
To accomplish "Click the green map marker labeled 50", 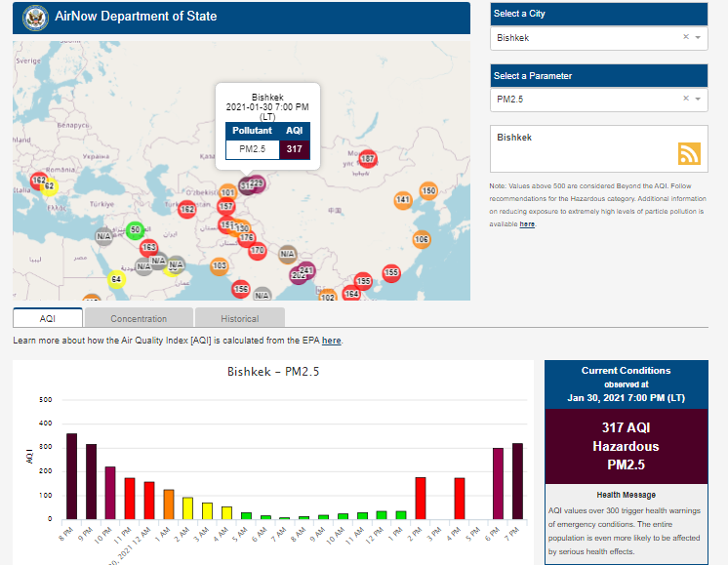I will [136, 229].
